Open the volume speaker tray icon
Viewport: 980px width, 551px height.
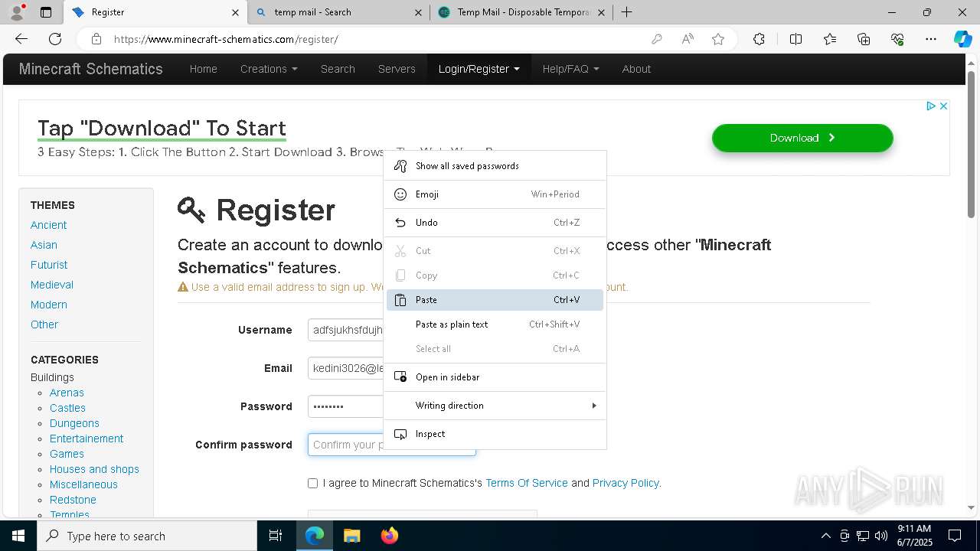(x=881, y=536)
